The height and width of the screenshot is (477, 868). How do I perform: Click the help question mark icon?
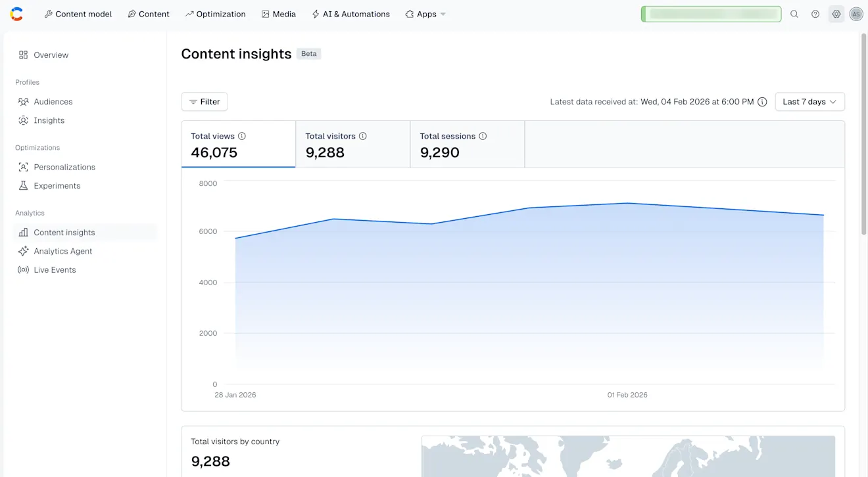coord(815,14)
